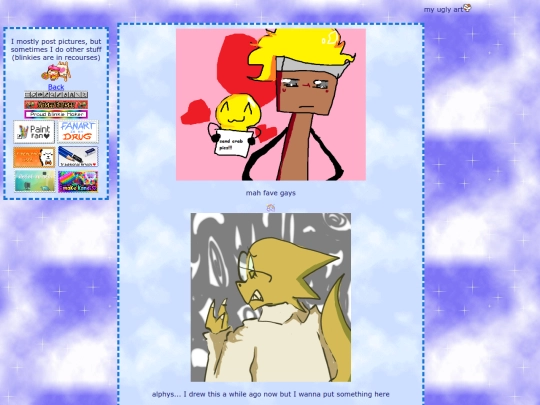Click the artist girl pixel icon above Back

(56, 72)
